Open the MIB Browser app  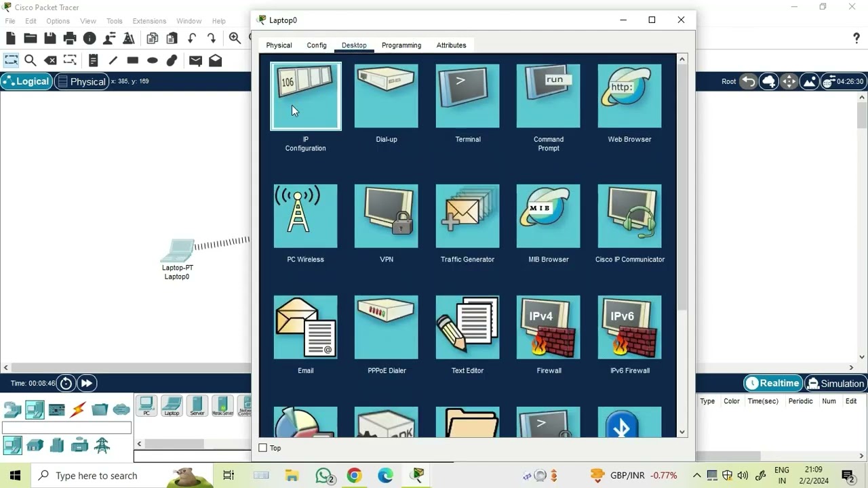coord(549,216)
